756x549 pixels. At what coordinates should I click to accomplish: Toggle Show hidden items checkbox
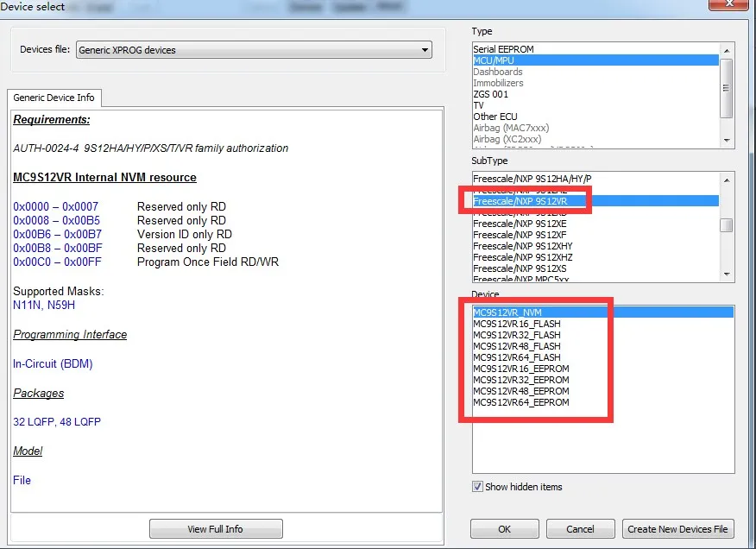pyautogui.click(x=477, y=486)
